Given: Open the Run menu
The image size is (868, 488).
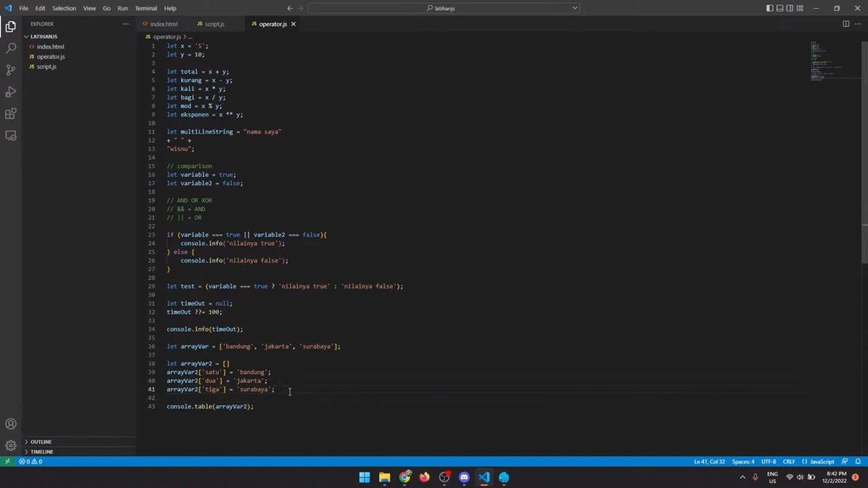Looking at the screenshot, I should pyautogui.click(x=122, y=8).
